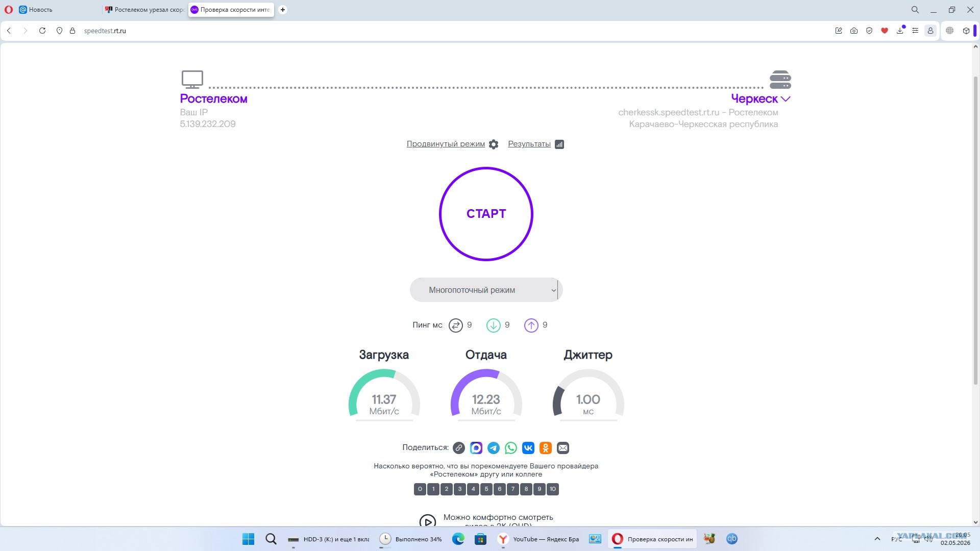This screenshot has width=980, height=551.
Task: Open the Выполнено 34% progress taskbar item
Action: pos(411,539)
